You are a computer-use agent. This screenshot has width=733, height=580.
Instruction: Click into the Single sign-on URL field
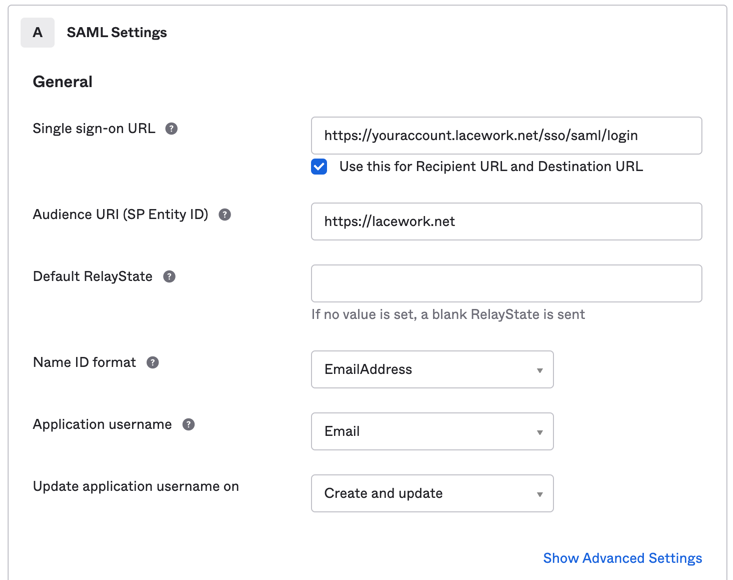(506, 136)
